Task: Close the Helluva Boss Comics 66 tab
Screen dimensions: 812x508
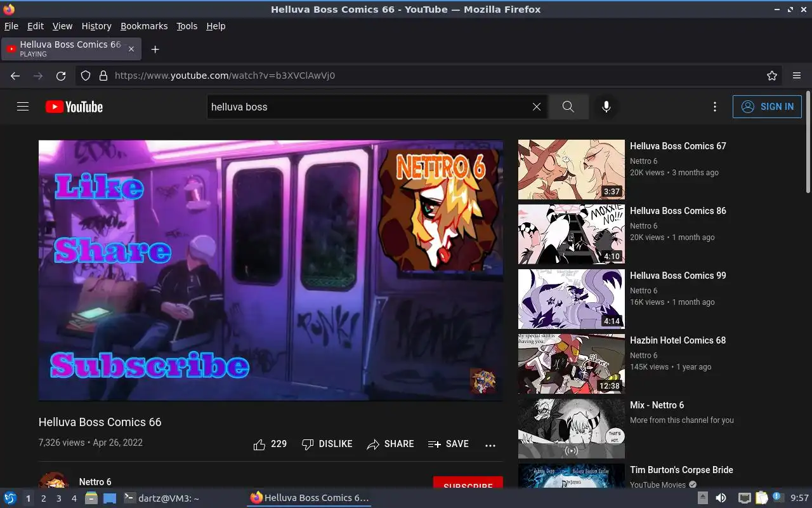Action: (x=131, y=49)
